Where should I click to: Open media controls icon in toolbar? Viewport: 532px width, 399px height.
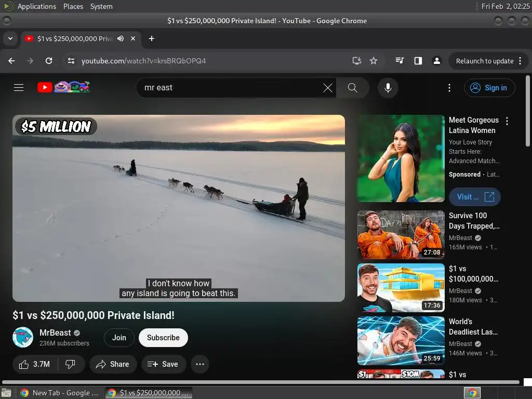coord(400,61)
